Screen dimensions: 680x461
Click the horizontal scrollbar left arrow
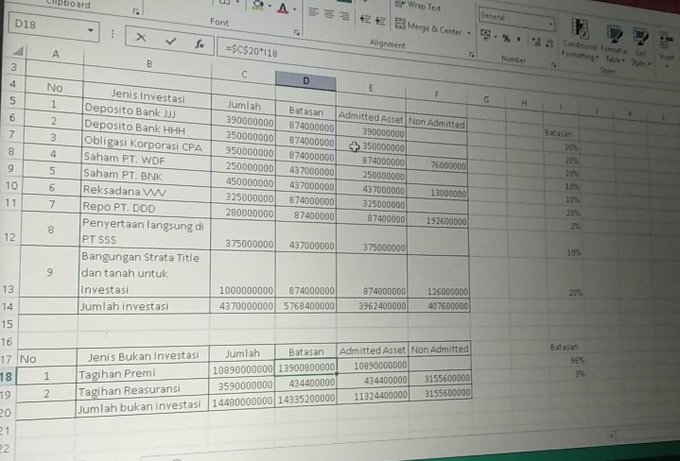(x=611, y=435)
